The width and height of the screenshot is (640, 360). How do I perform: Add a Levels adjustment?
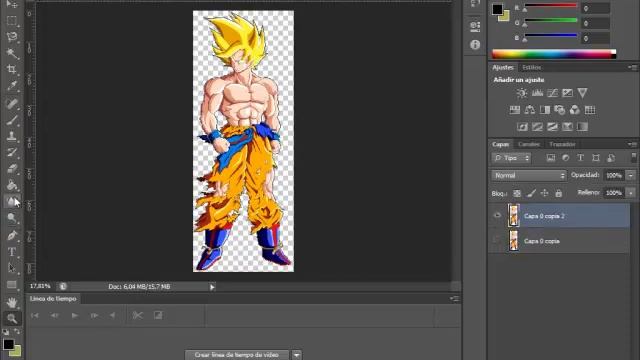tap(537, 93)
